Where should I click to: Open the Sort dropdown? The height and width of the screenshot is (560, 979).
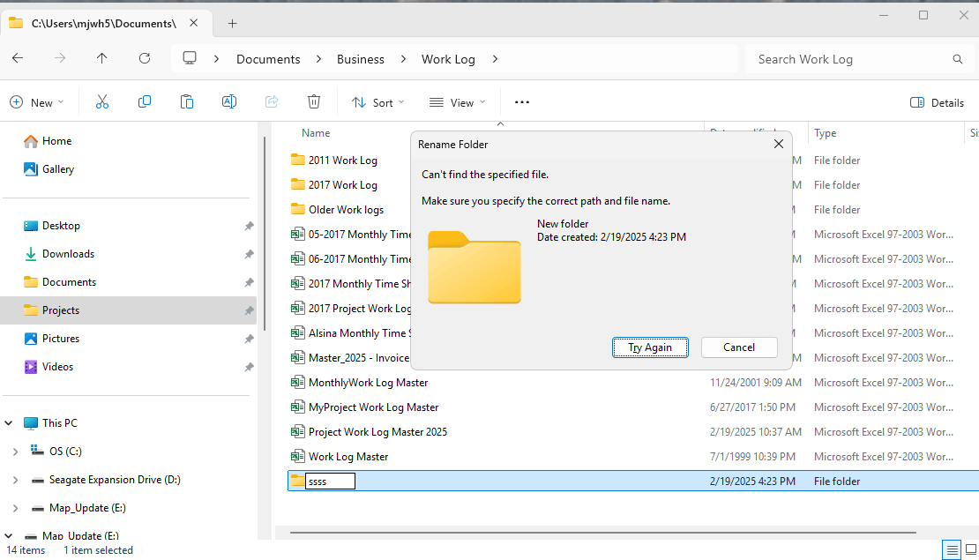(x=377, y=102)
